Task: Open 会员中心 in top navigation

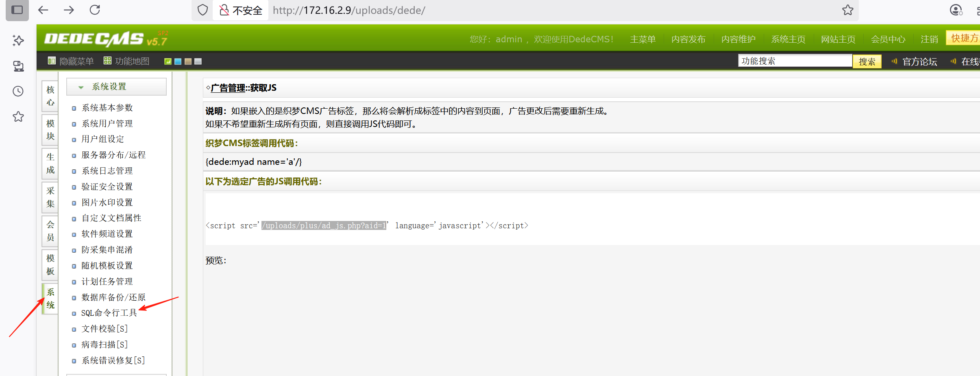Action: pos(889,39)
